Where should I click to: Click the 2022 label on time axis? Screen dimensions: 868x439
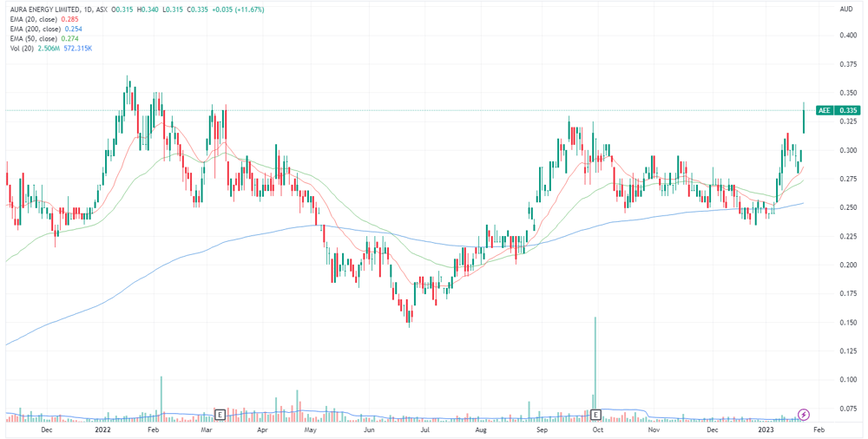pyautogui.click(x=102, y=429)
